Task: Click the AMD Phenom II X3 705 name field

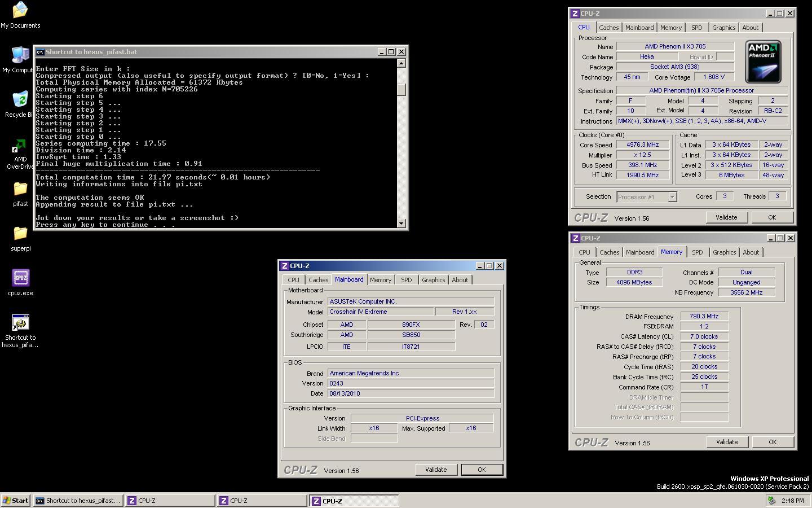Action: tap(675, 46)
